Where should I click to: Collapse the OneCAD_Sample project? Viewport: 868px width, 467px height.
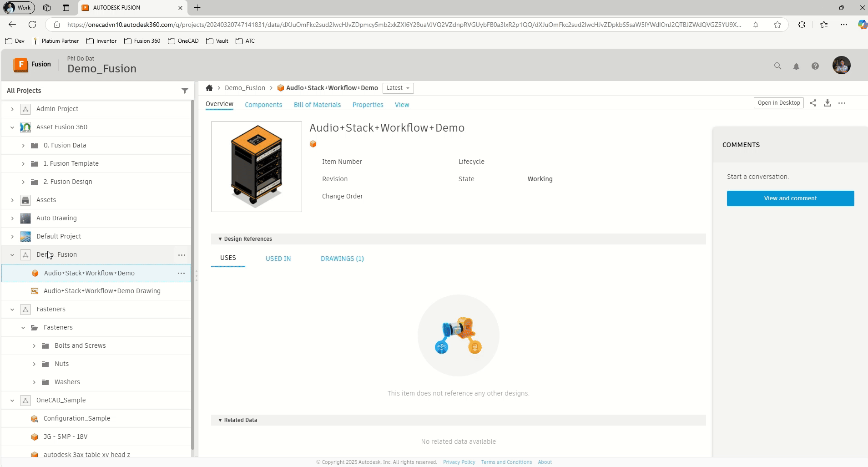[x=12, y=400]
